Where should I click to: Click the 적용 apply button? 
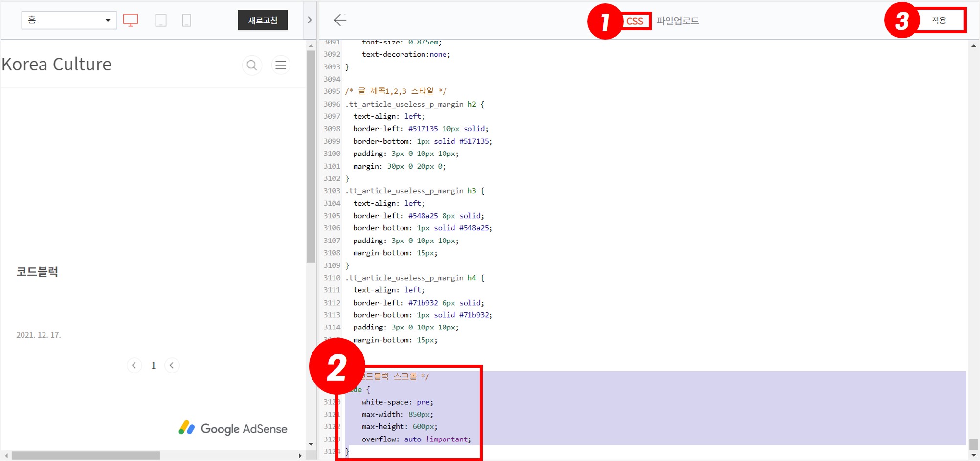(939, 20)
